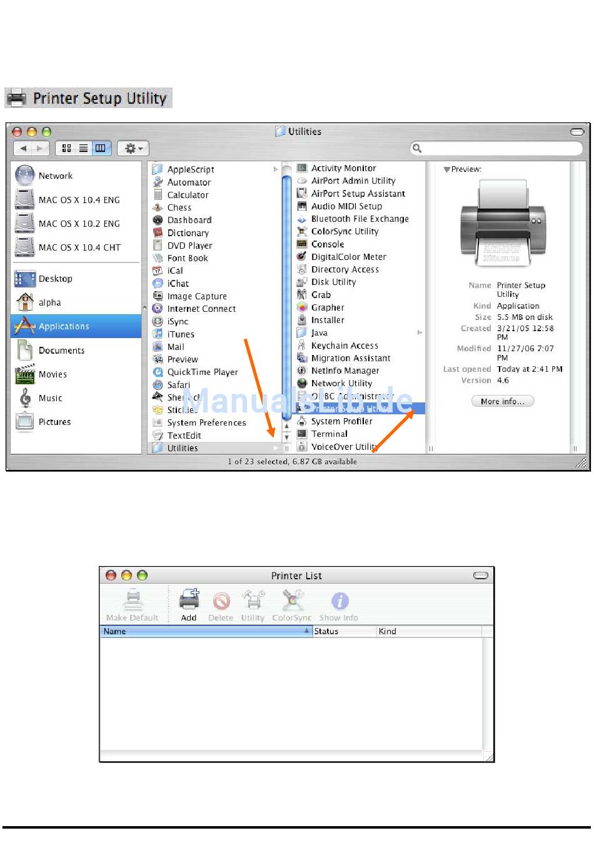Collapse the Preview disclosure triangle

click(x=446, y=169)
